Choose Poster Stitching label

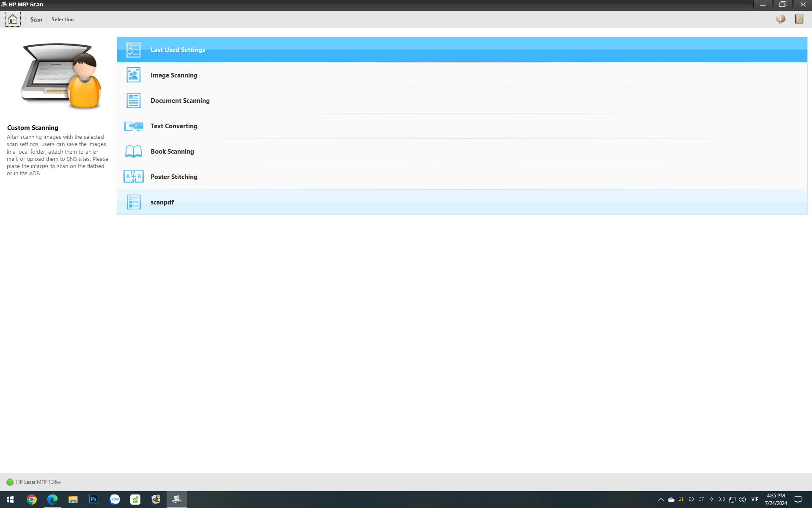(x=174, y=177)
